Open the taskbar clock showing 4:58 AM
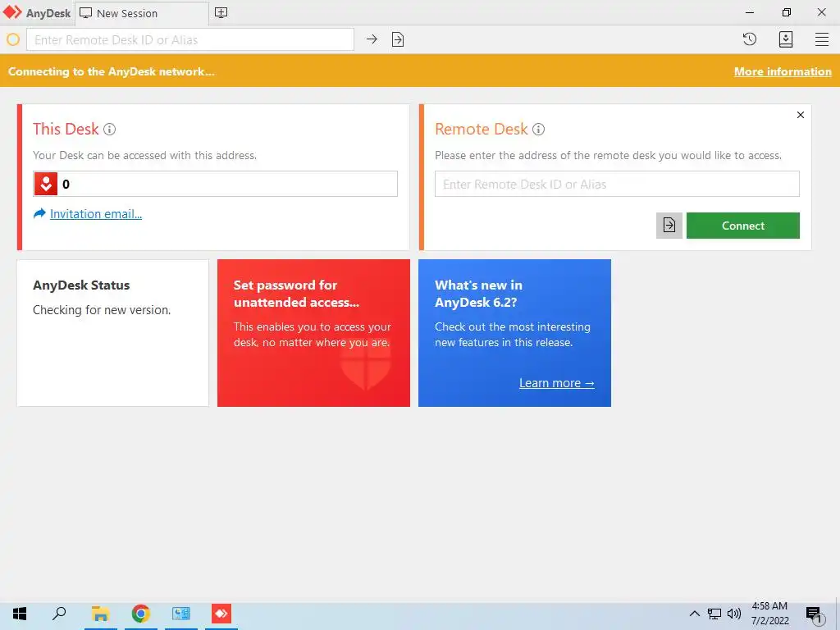The height and width of the screenshot is (630, 840). (x=769, y=614)
